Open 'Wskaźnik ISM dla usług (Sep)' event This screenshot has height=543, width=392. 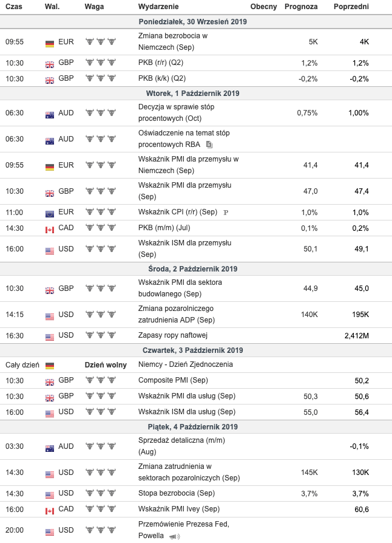coord(186,412)
